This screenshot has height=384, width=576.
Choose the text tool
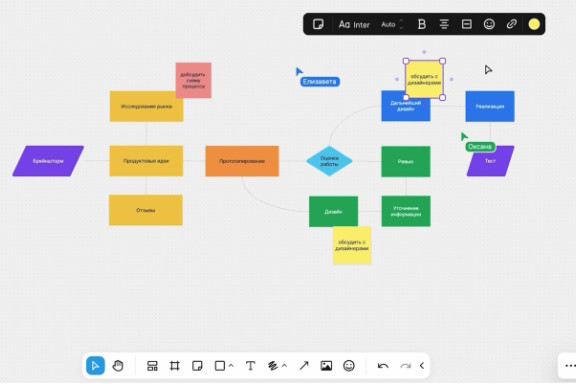click(x=251, y=366)
